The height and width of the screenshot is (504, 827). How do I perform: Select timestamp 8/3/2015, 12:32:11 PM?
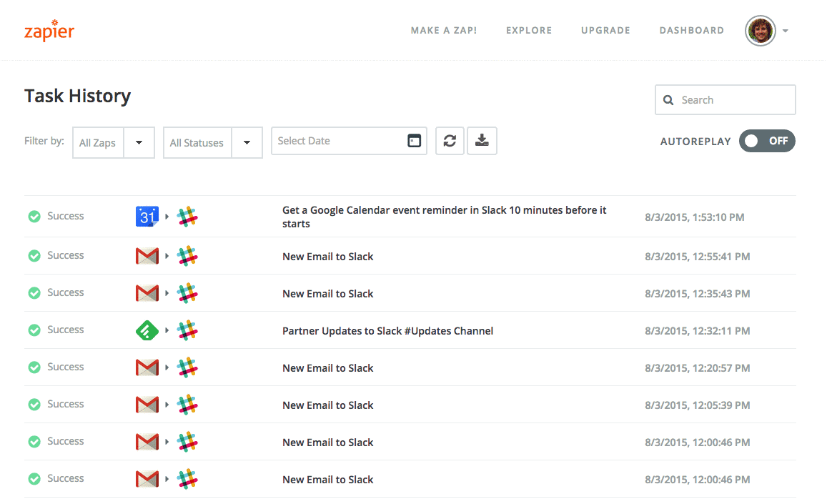[x=697, y=331]
